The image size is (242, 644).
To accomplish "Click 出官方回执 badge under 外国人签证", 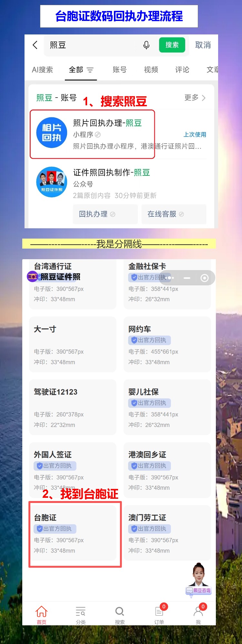I will (x=55, y=466).
